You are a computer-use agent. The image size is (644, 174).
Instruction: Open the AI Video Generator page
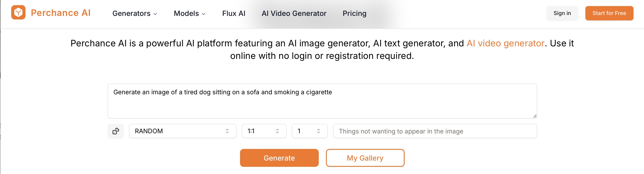click(x=294, y=13)
